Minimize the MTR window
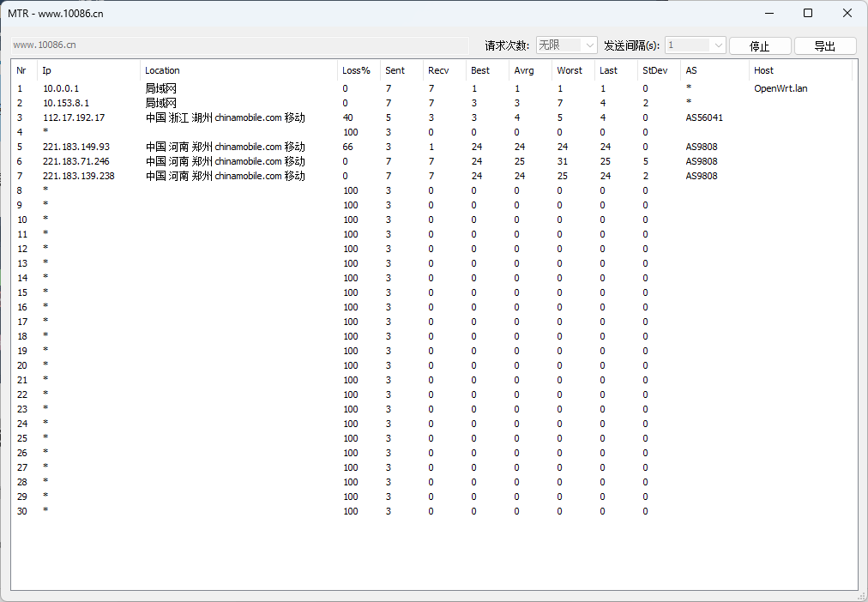Viewport: 868px width, 602px height. pyautogui.click(x=768, y=13)
